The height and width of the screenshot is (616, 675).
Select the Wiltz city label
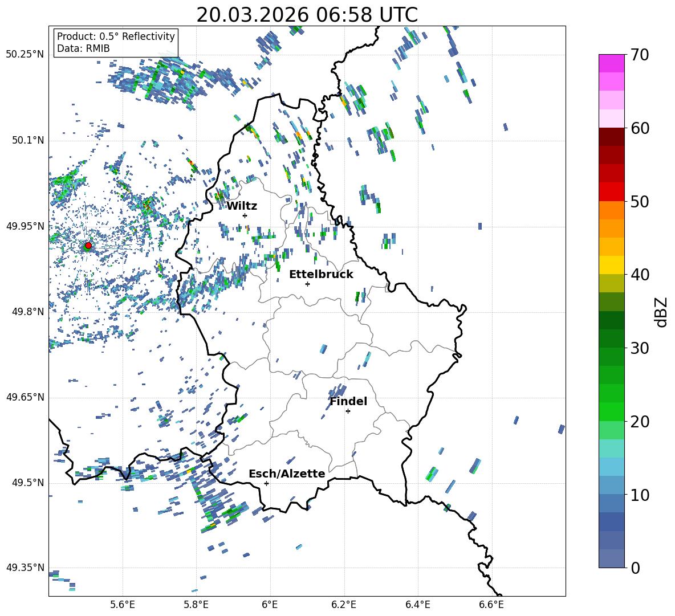coord(242,206)
